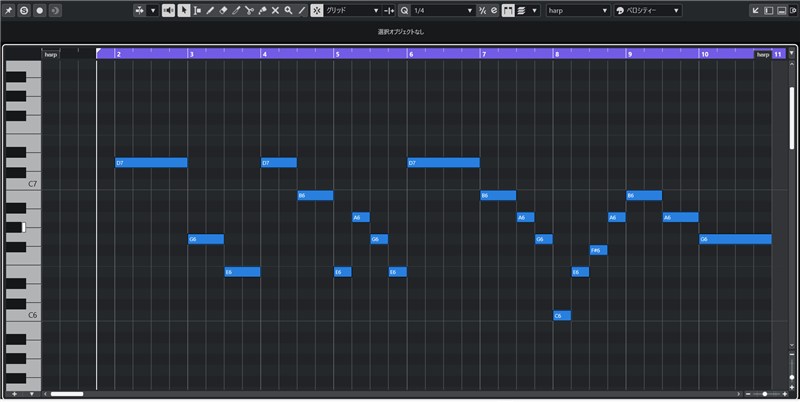Image resolution: width=800 pixels, height=402 pixels.
Task: Click the horizontal zoom out minus button
Action: 748,394
